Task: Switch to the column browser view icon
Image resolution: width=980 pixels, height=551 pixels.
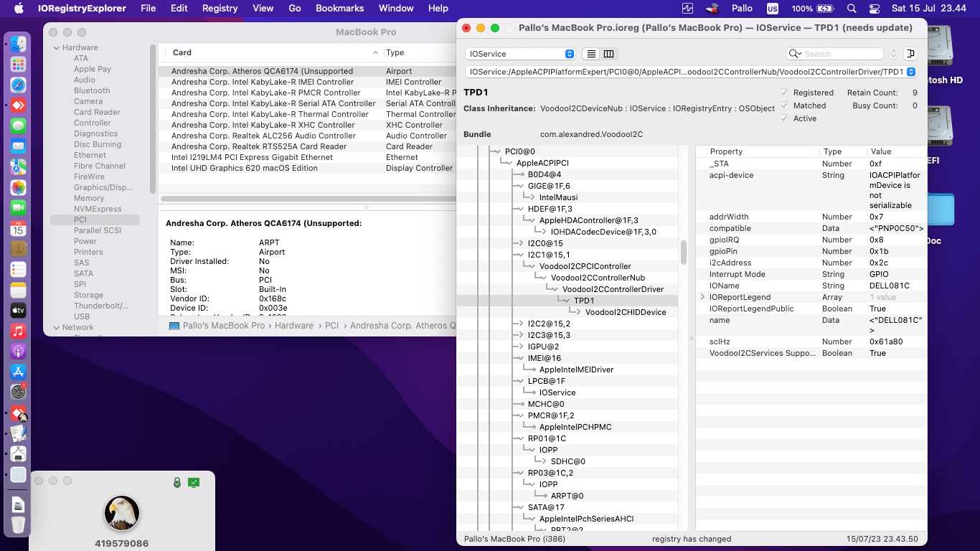Action: 608,54
